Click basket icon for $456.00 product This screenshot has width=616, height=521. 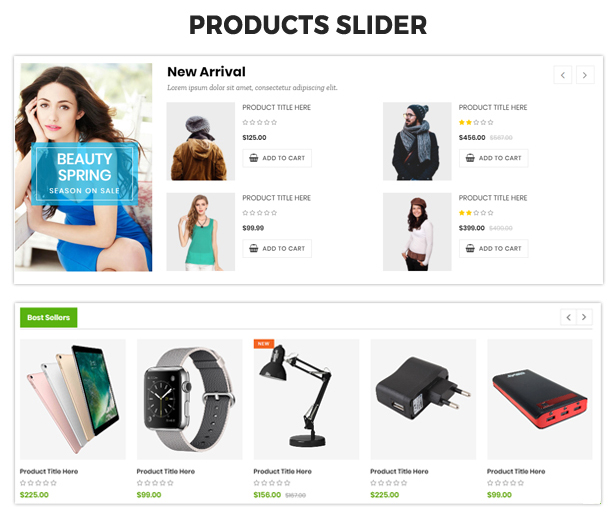470,158
